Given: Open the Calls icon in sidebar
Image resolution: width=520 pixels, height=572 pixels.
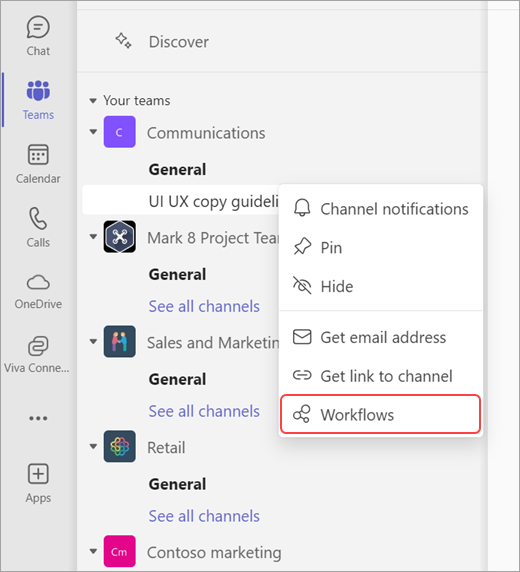Looking at the screenshot, I should click(38, 227).
